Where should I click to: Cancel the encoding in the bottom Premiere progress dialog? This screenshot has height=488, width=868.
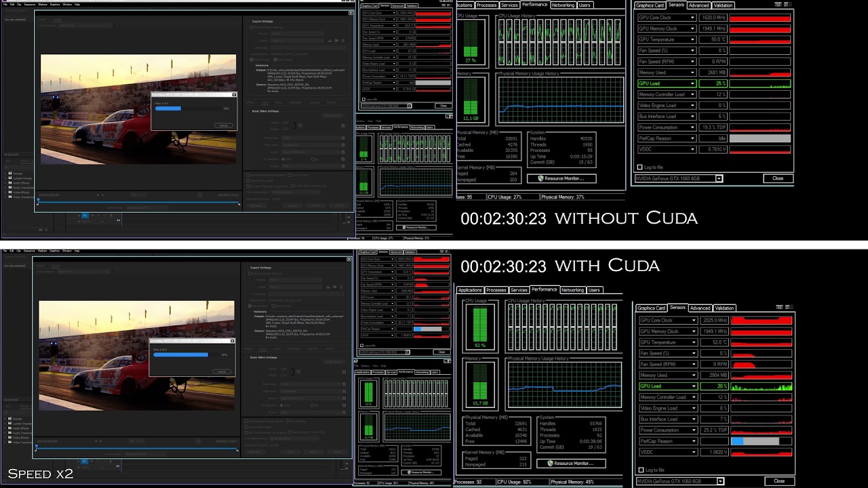point(222,371)
